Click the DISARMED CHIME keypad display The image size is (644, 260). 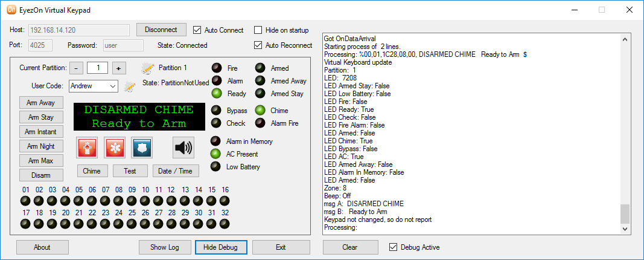tap(139, 117)
